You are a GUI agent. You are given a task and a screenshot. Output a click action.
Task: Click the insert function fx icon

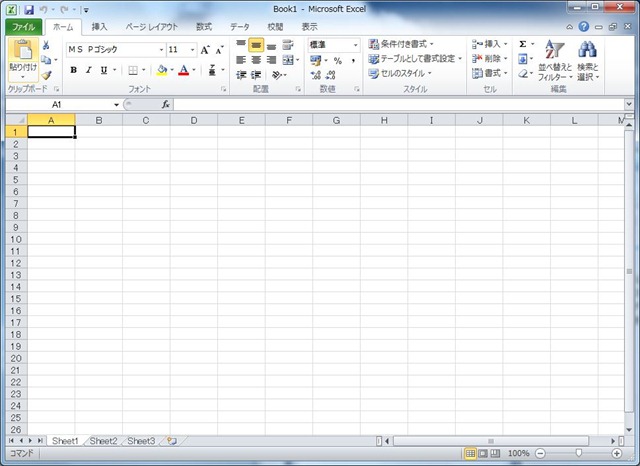[x=165, y=105]
